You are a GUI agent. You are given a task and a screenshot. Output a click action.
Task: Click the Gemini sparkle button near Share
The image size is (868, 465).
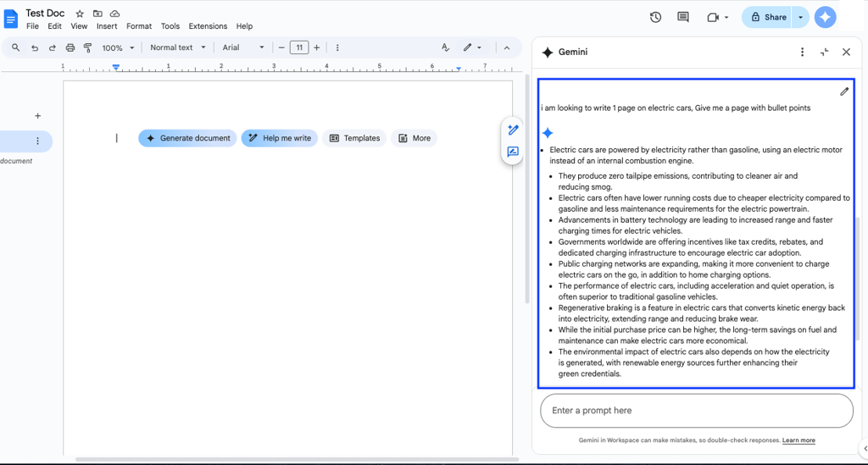point(825,17)
